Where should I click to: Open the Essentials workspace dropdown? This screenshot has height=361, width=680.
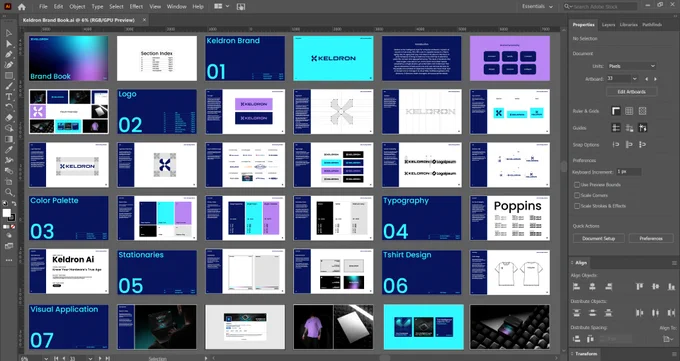tap(538, 7)
